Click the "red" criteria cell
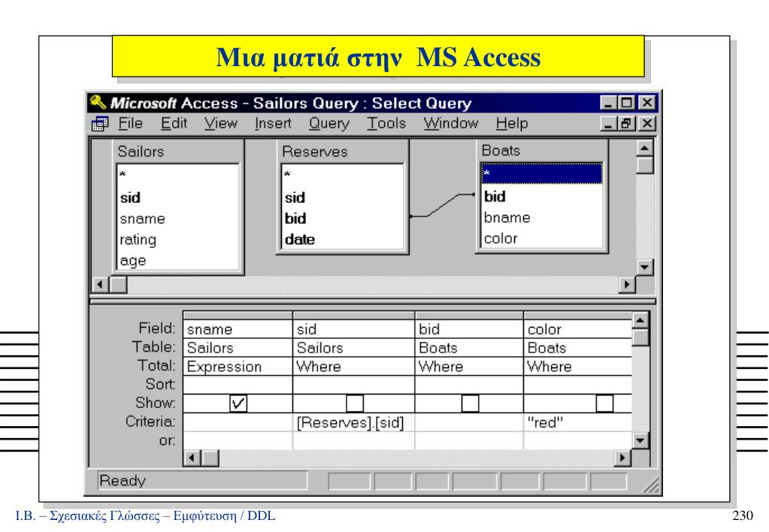 pyautogui.click(x=578, y=422)
